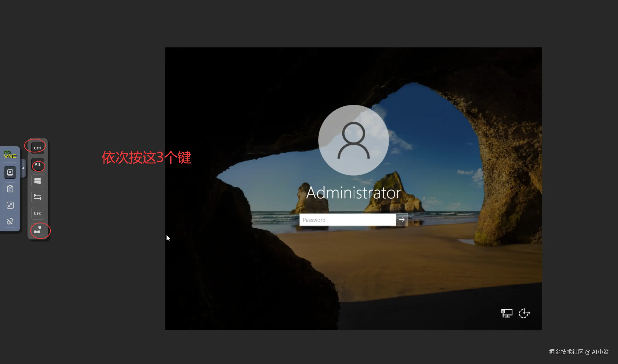The width and height of the screenshot is (618, 364).
Task: Click the red Chinese instruction annotation
Action: (x=146, y=157)
